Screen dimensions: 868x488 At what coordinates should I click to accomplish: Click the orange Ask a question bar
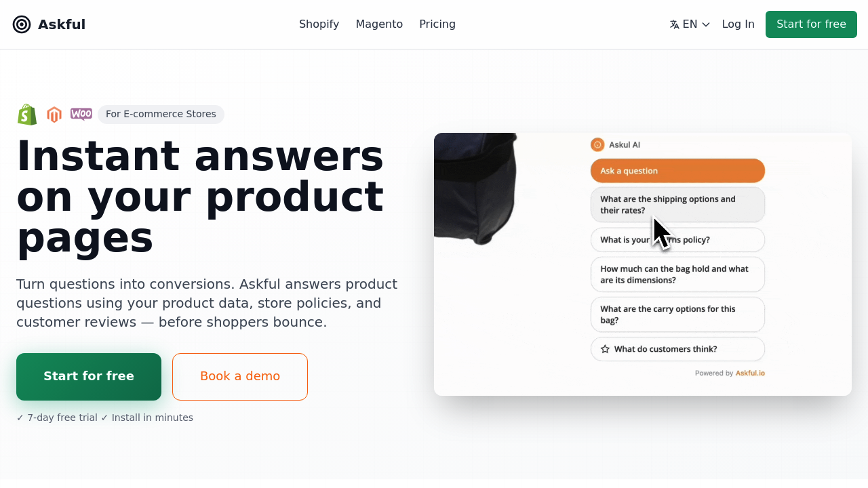677,171
